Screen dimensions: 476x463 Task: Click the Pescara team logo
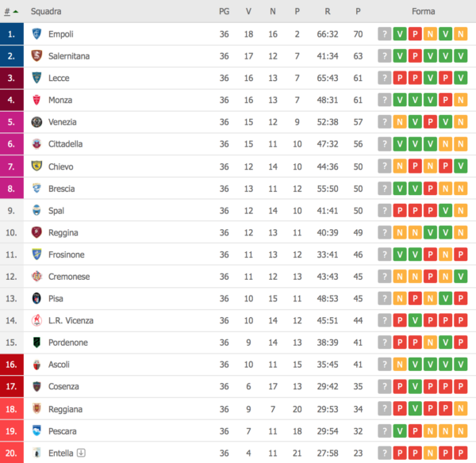click(x=36, y=430)
